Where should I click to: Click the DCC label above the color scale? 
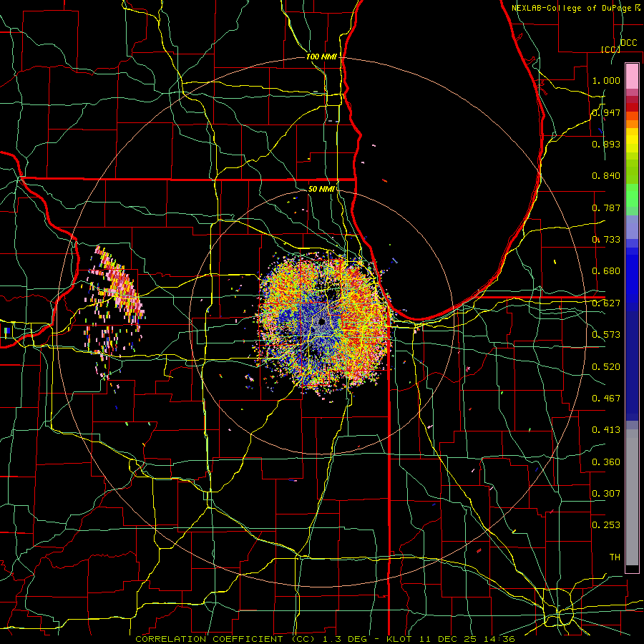(628, 43)
